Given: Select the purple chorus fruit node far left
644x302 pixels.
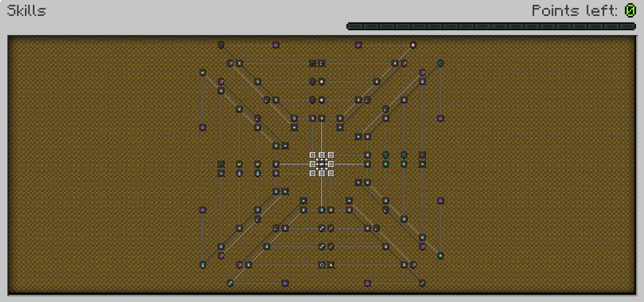Looking at the screenshot, I should [x=203, y=127].
